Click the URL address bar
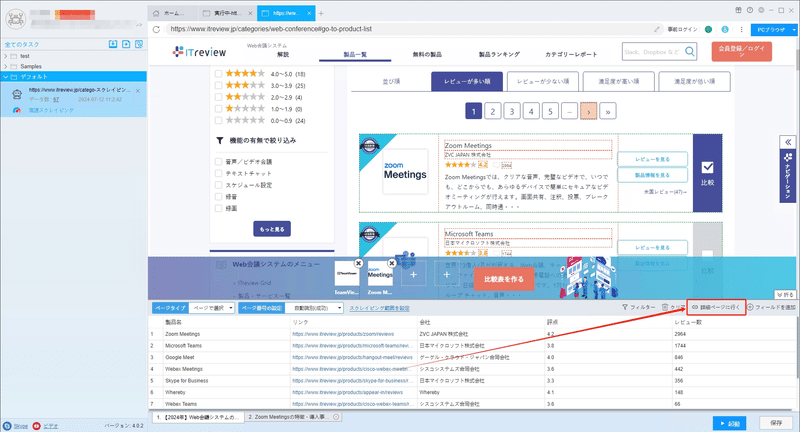800x432 pixels. point(408,29)
